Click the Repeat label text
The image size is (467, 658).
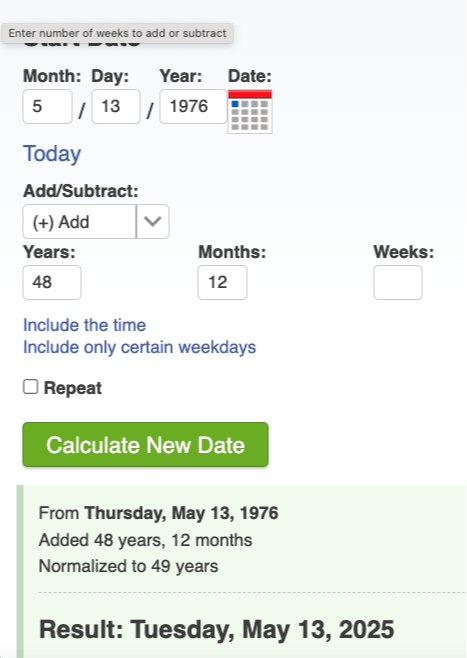(x=73, y=388)
